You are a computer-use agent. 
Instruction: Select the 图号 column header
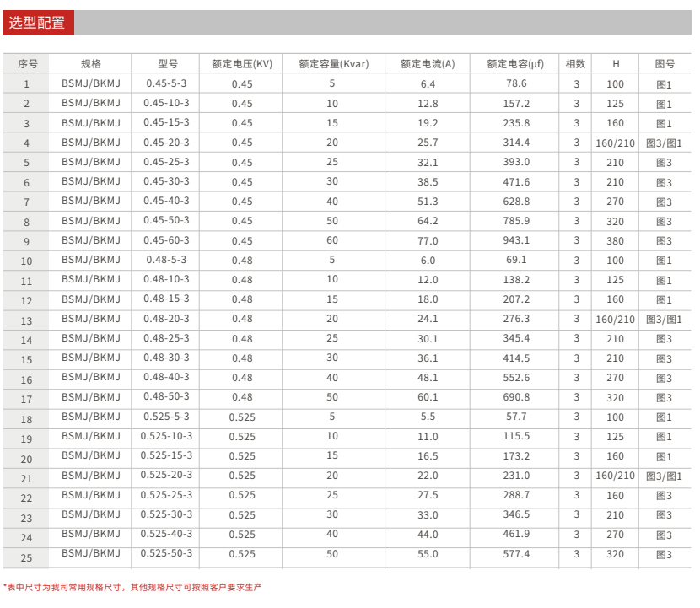[665, 64]
